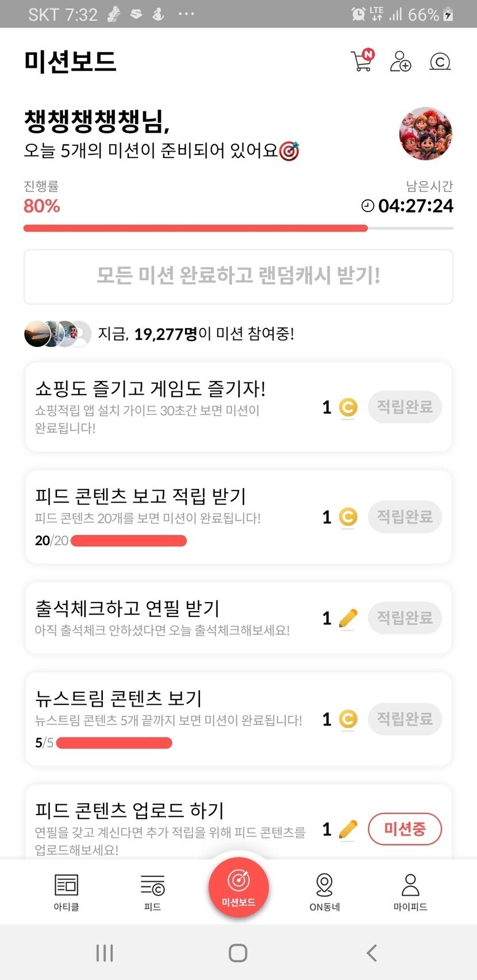Tap the pencil icon on 출석체크 mission

click(348, 618)
